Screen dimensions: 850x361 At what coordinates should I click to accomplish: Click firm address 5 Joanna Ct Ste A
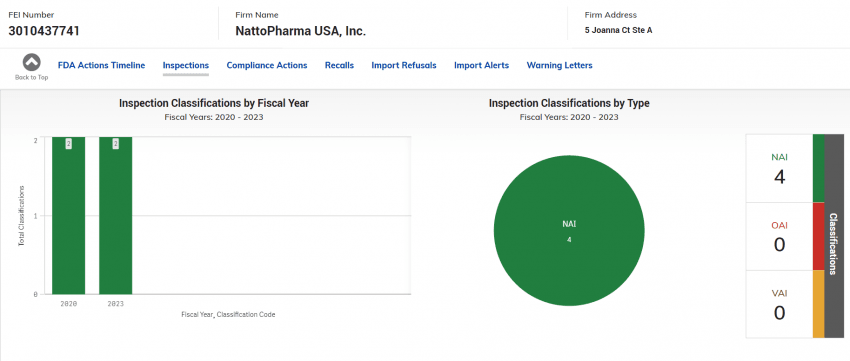(x=619, y=30)
